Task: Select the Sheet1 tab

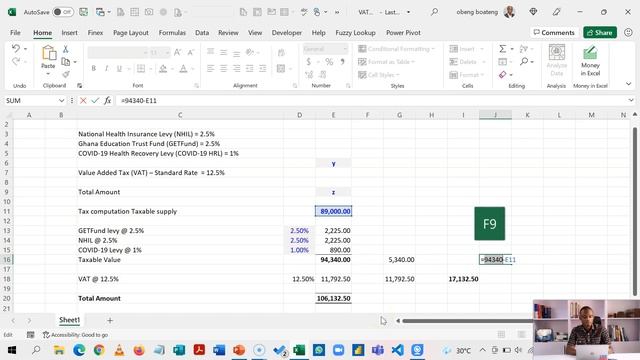Action: 69,320
